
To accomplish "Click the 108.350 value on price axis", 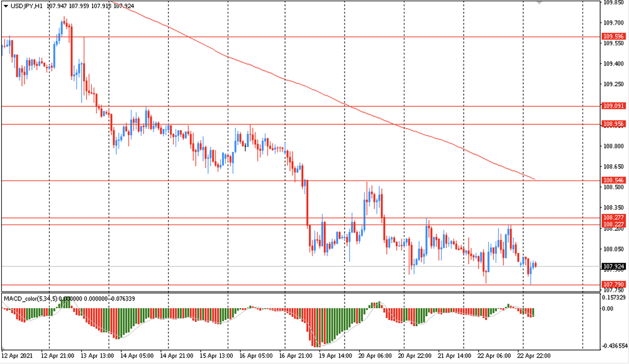I will pos(614,207).
